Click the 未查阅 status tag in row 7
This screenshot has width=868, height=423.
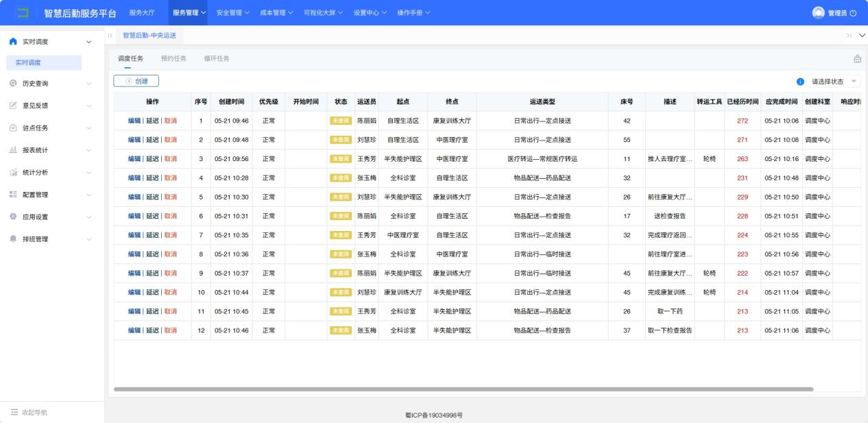(x=341, y=235)
